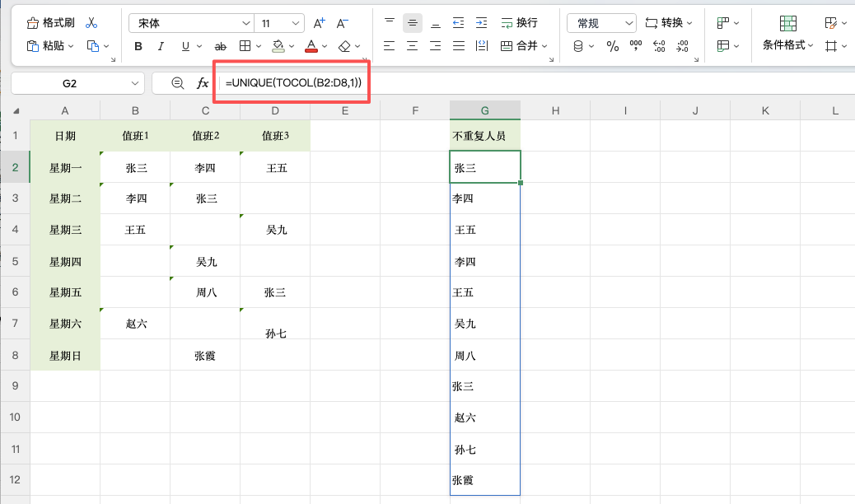Apply thousands separator format
This screenshot has width=855, height=504.
636,46
